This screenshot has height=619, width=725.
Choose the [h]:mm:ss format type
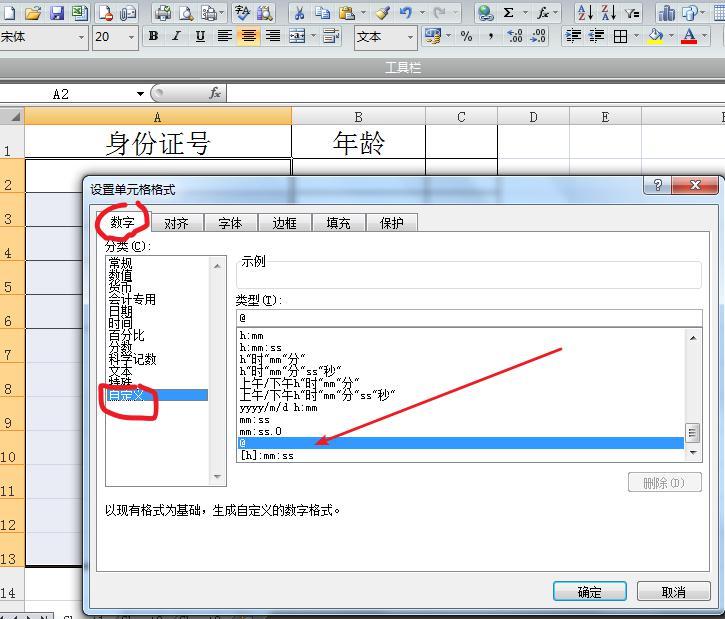coord(267,455)
